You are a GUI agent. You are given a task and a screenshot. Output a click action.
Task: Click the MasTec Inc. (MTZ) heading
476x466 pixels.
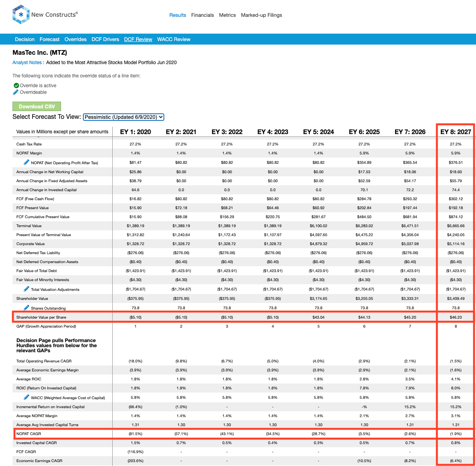coord(40,53)
